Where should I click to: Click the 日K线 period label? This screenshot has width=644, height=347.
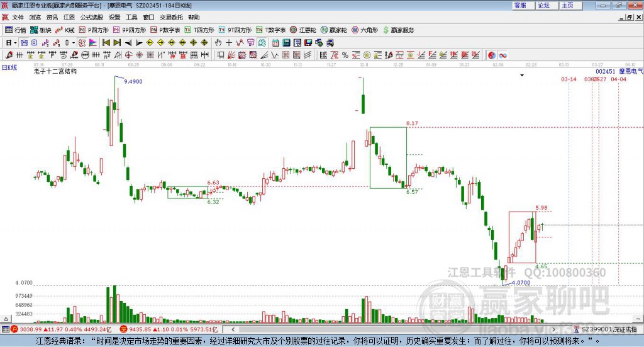tap(9, 67)
